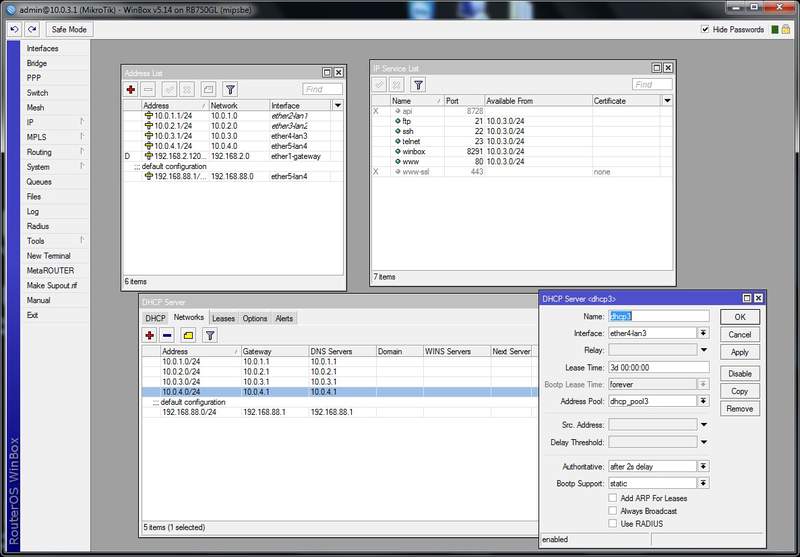Select the 192.168.88.0/24 DHCP network row
This screenshot has width=800, height=557.
click(340, 412)
